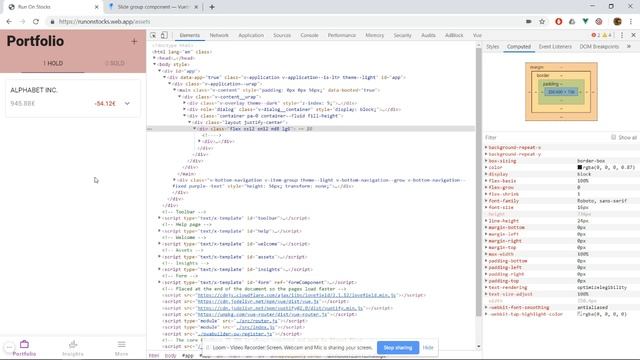The width and height of the screenshot is (640, 360).
Task: Close the Slide group component tab
Action: (196, 7)
